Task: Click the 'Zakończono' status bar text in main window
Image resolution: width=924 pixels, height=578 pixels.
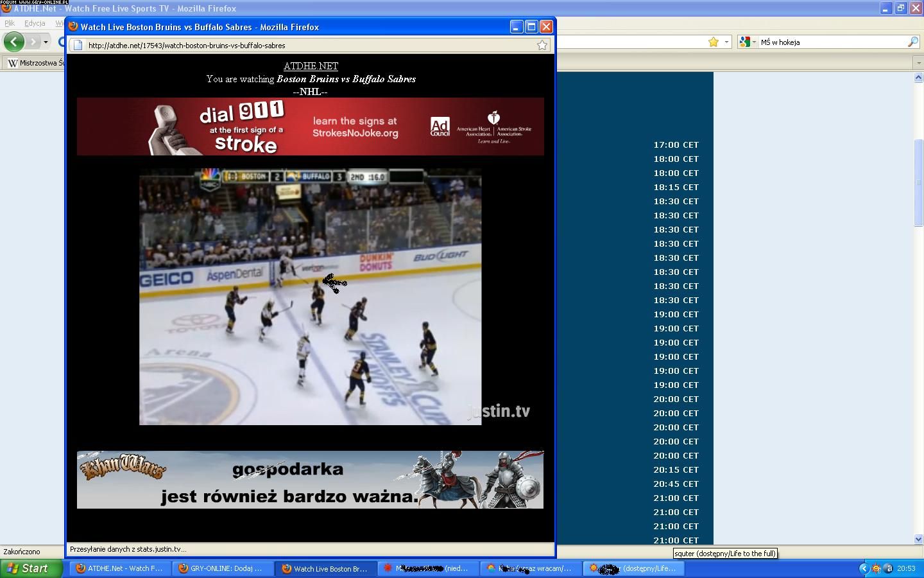Action: tap(22, 552)
